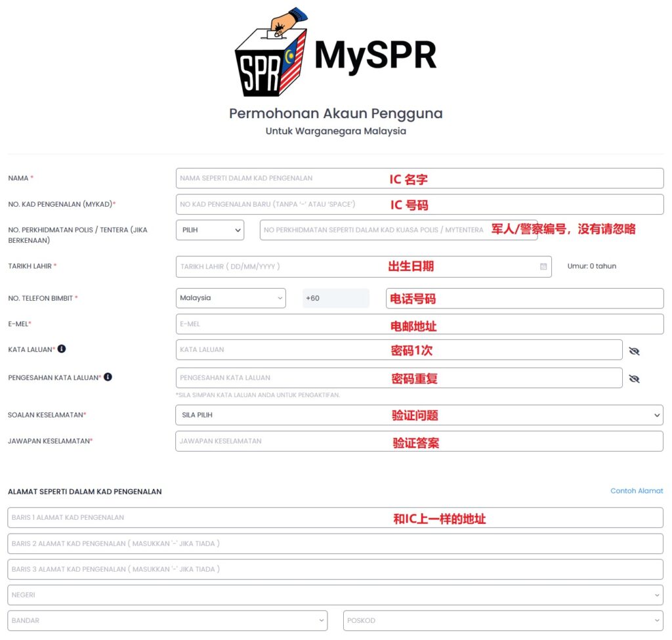Click the +60 country code field

[x=335, y=298]
